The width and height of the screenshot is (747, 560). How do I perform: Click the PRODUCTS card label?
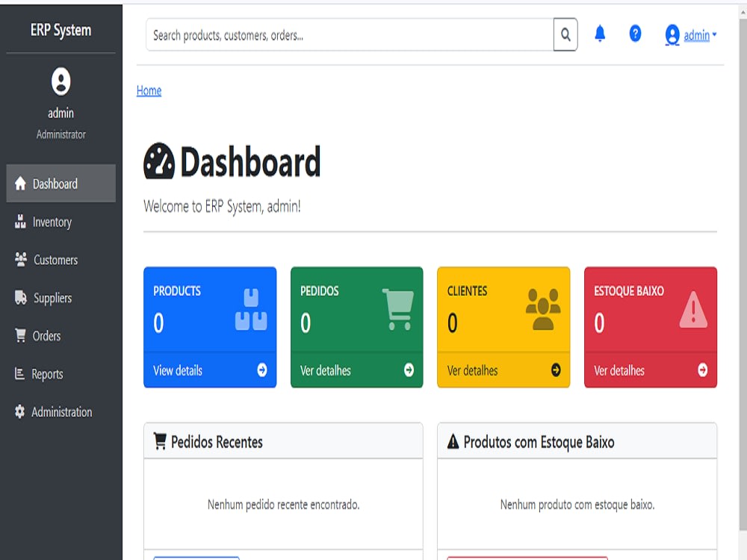point(177,291)
